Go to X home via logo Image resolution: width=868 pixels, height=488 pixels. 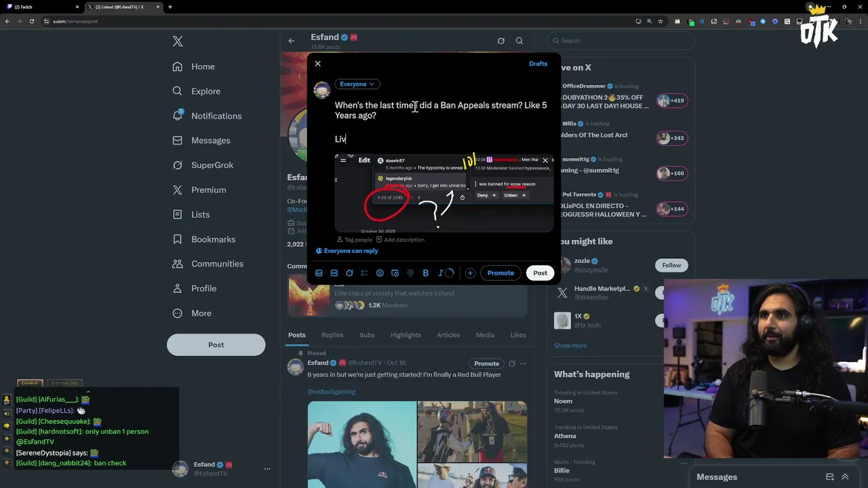click(178, 41)
